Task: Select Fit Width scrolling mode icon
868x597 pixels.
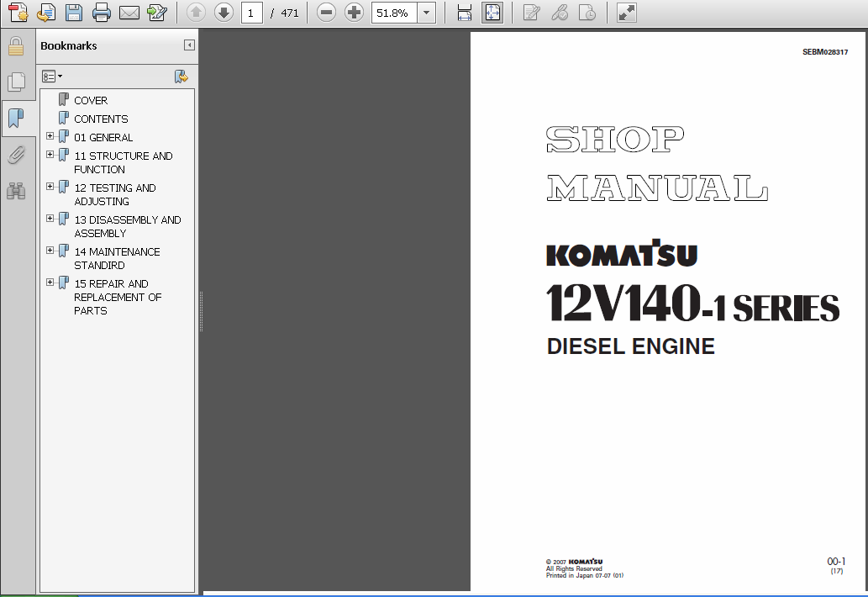Action: (x=465, y=13)
